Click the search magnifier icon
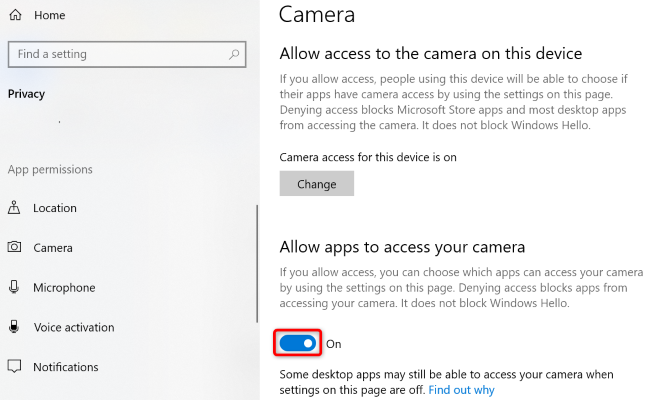This screenshot has width=650, height=400. click(x=234, y=54)
